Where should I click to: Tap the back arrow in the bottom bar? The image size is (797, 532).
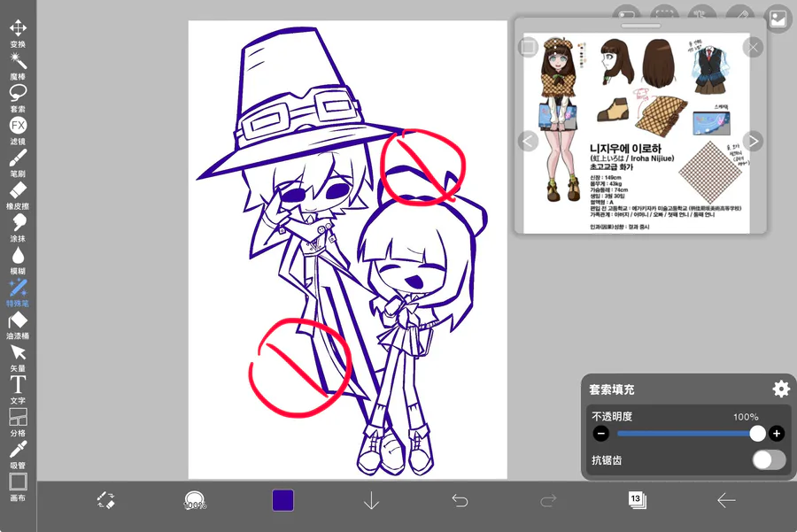726,500
